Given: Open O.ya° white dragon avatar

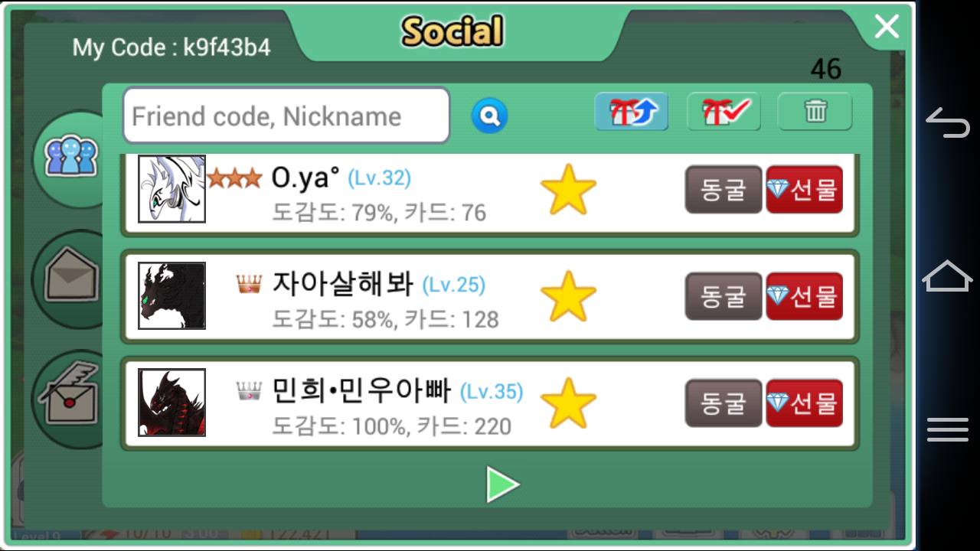Looking at the screenshot, I should click(171, 189).
